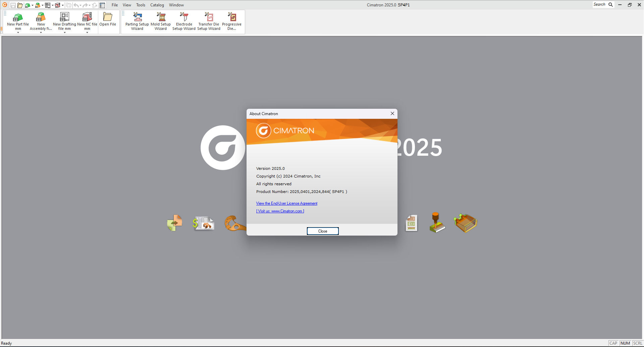Click the document sheet icon right of the About dialog
This screenshot has width=644, height=347.
(x=411, y=223)
